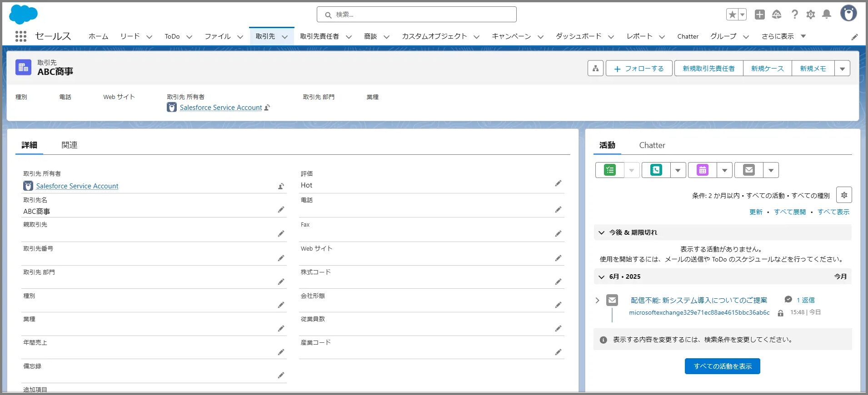Open Trailhead guidance icon
The width and height of the screenshot is (868, 395).
[777, 15]
